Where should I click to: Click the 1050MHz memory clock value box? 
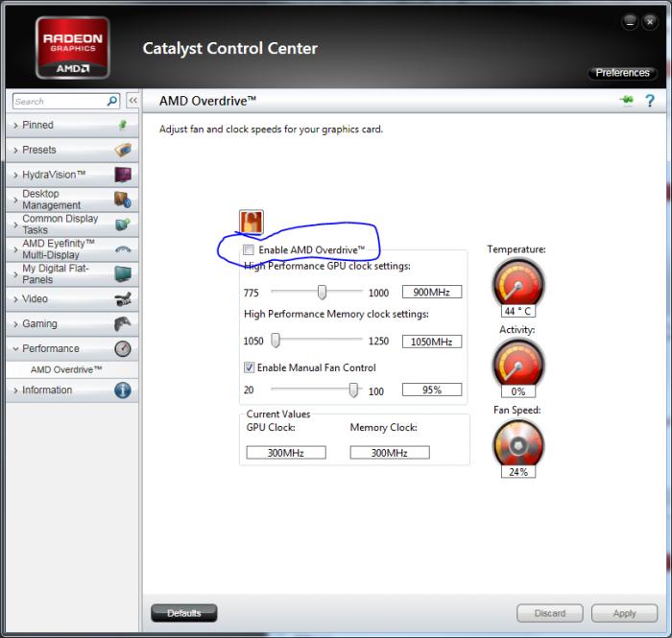[x=432, y=342]
